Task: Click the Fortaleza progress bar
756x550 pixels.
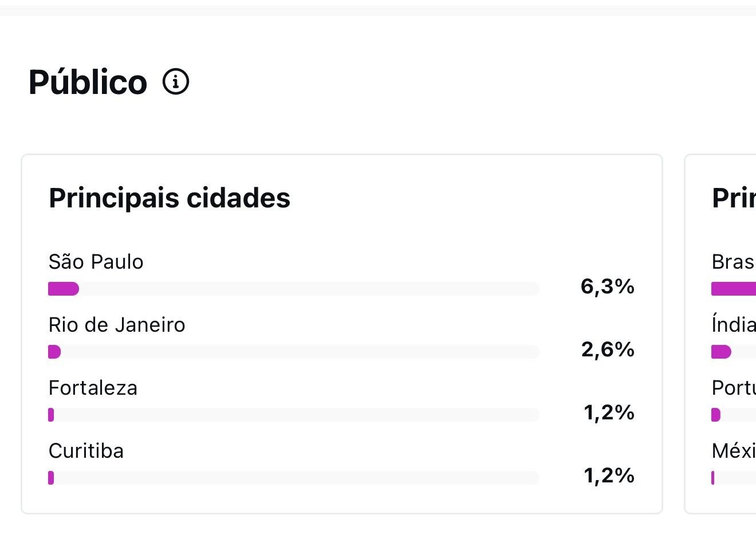Action: click(x=293, y=415)
